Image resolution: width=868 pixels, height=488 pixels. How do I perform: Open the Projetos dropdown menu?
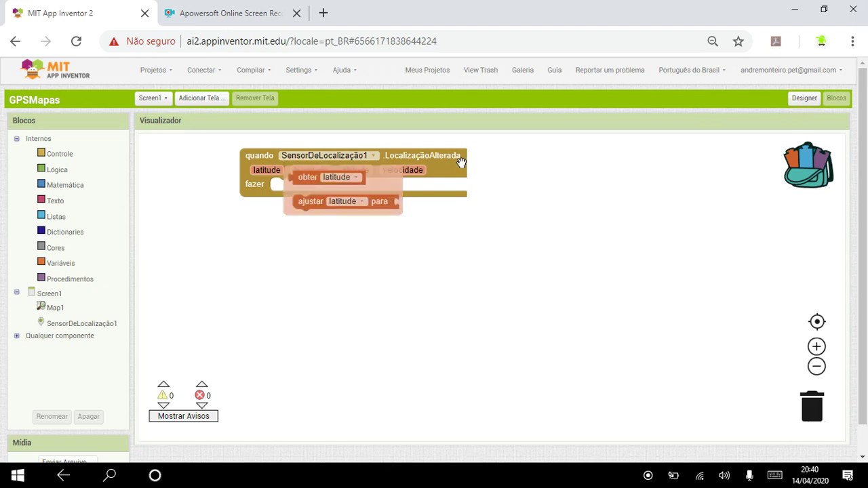tap(156, 70)
